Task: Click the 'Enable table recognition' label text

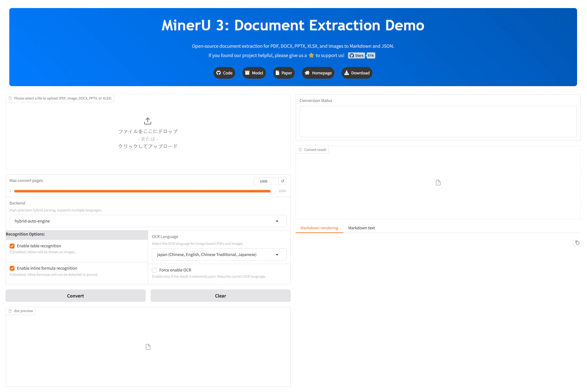Action: [x=39, y=246]
